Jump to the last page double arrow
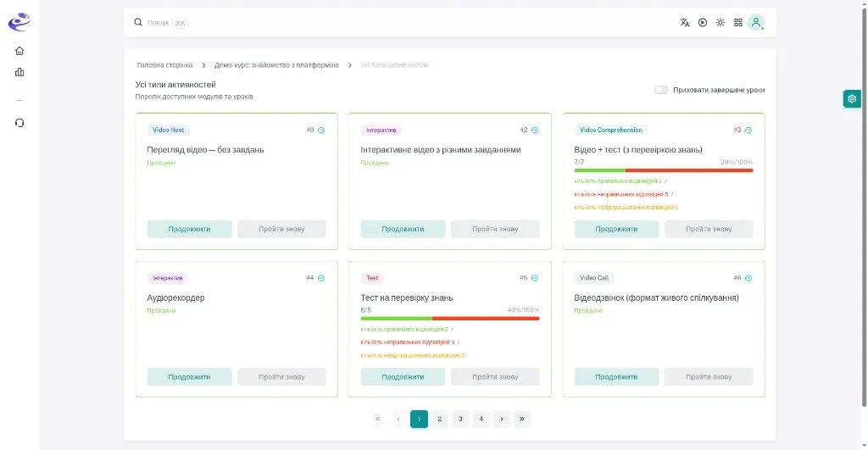Screen dimensions: 868x450 tap(522, 419)
